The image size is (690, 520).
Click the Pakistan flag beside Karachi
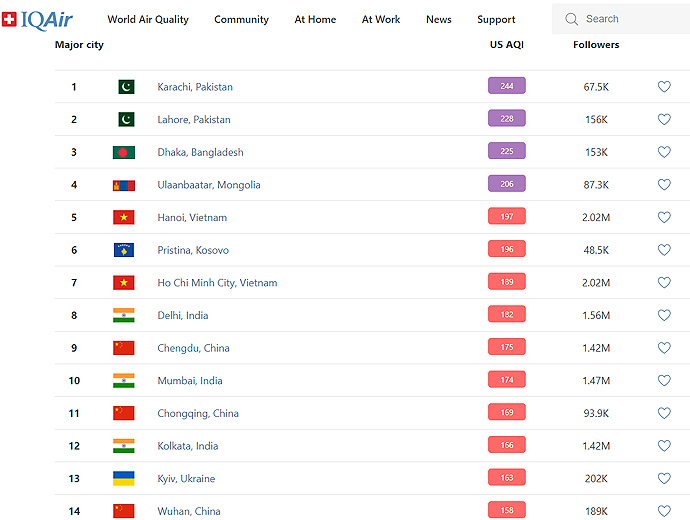coord(126,87)
